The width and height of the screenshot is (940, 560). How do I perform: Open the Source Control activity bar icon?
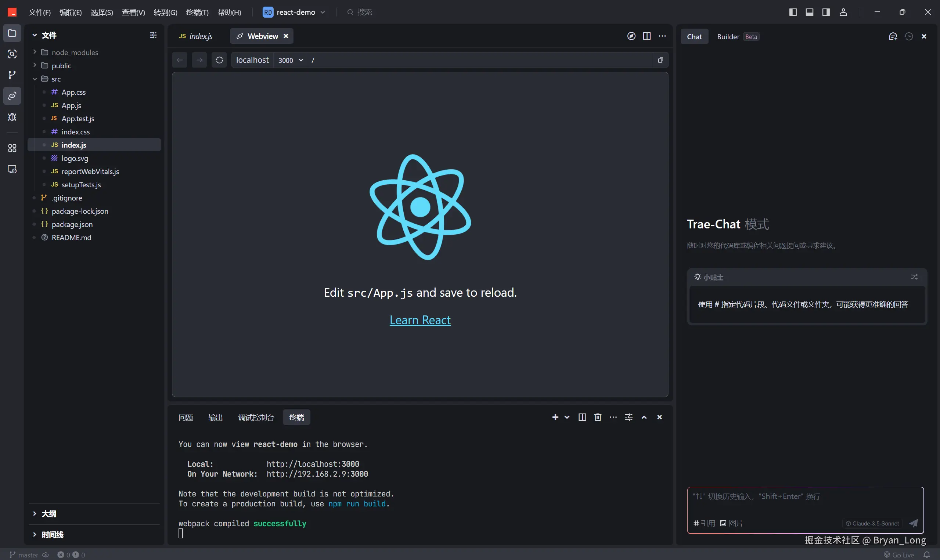point(12,75)
